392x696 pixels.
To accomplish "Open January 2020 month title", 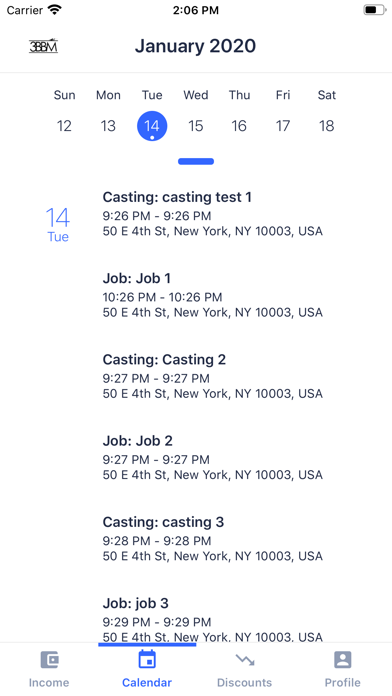I will click(195, 46).
